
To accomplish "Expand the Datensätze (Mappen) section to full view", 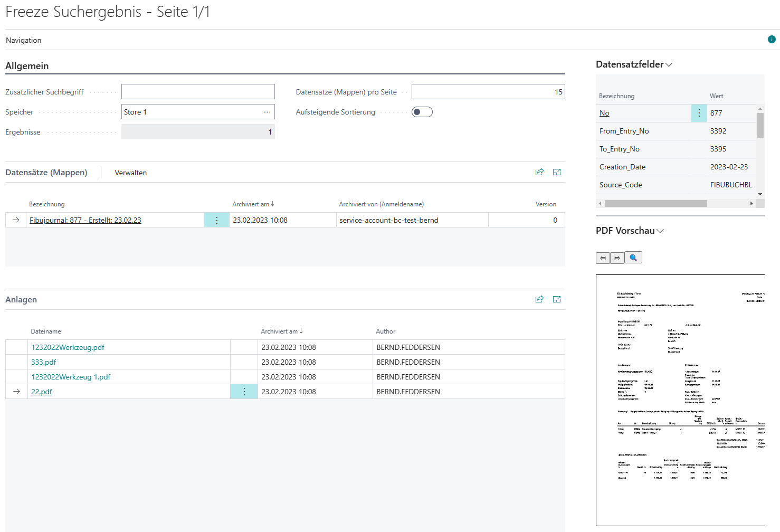I will (557, 172).
